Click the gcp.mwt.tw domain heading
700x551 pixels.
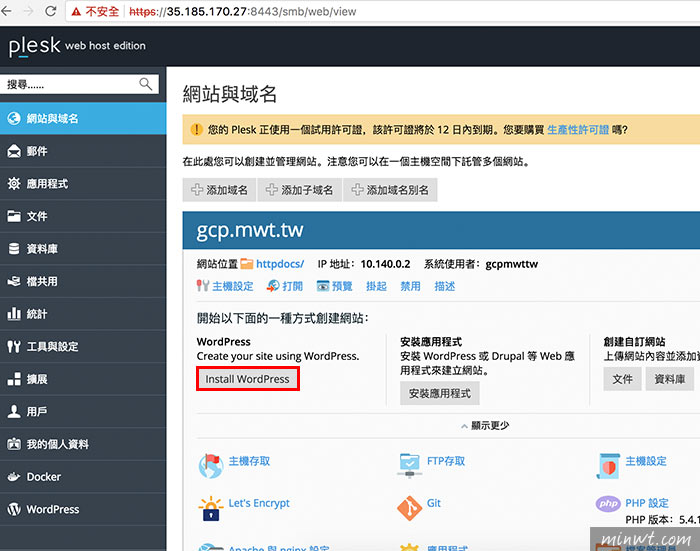250,230
